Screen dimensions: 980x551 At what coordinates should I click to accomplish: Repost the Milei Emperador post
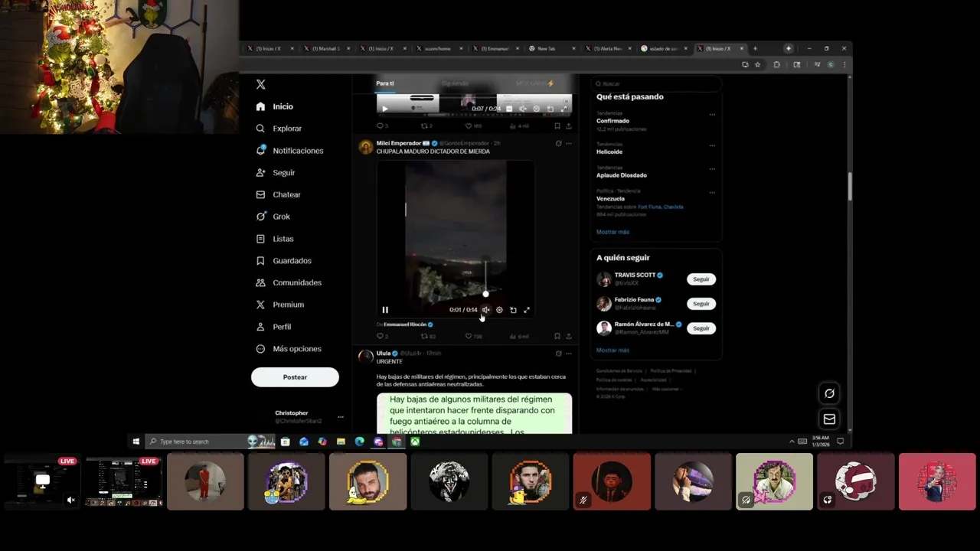pyautogui.click(x=427, y=336)
